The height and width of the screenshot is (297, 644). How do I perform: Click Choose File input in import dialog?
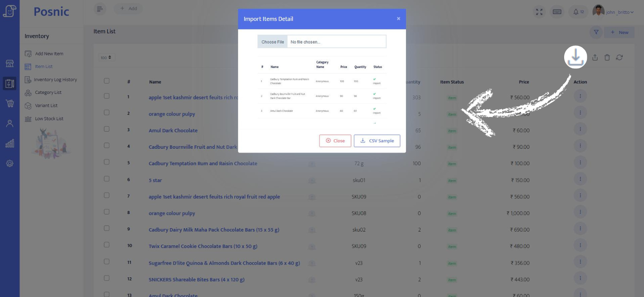click(273, 42)
